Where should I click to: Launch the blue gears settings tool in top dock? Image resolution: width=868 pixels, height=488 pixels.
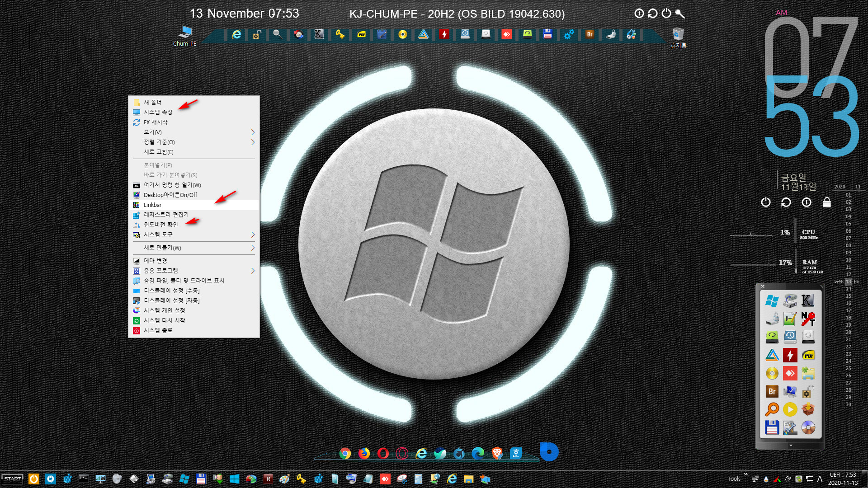tap(569, 34)
